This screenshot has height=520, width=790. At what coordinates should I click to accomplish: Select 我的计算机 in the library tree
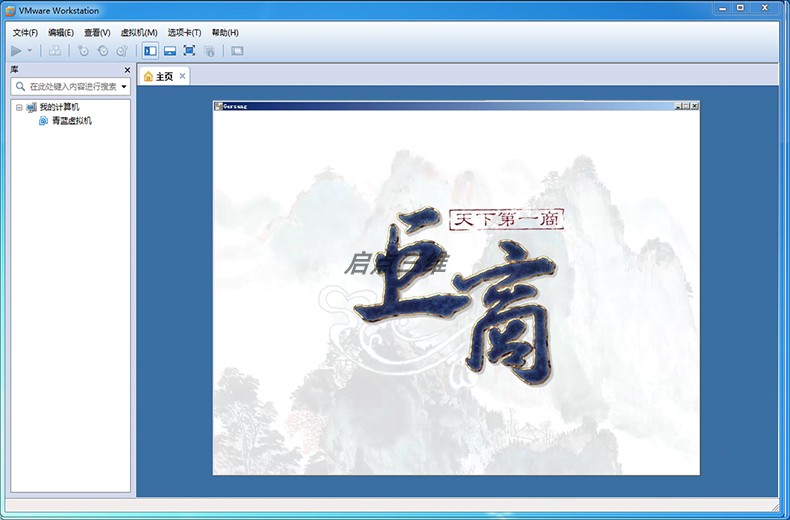59,107
